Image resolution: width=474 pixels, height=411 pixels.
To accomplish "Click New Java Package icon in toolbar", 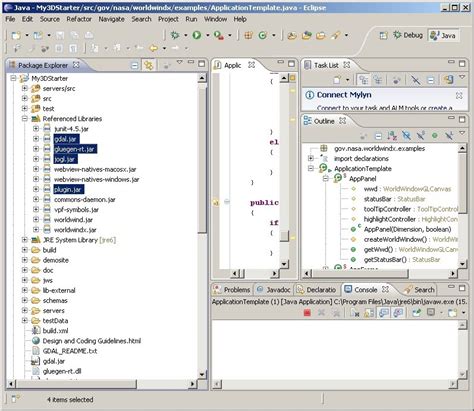I will tap(248, 35).
